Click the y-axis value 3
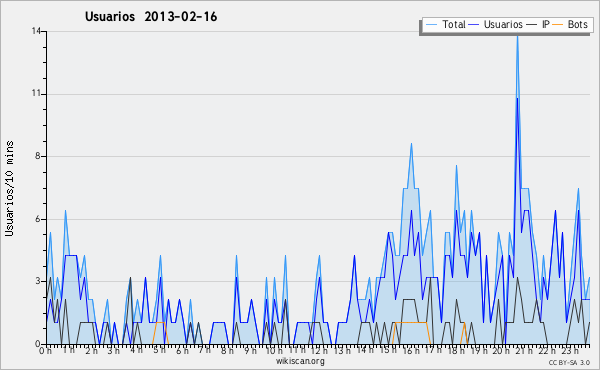 click(x=38, y=281)
